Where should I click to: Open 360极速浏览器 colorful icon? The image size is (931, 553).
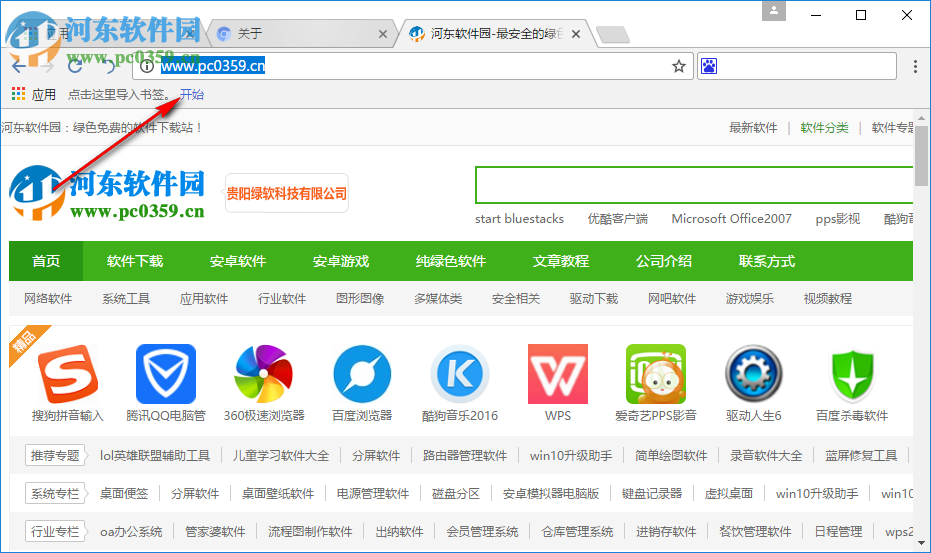tap(264, 374)
